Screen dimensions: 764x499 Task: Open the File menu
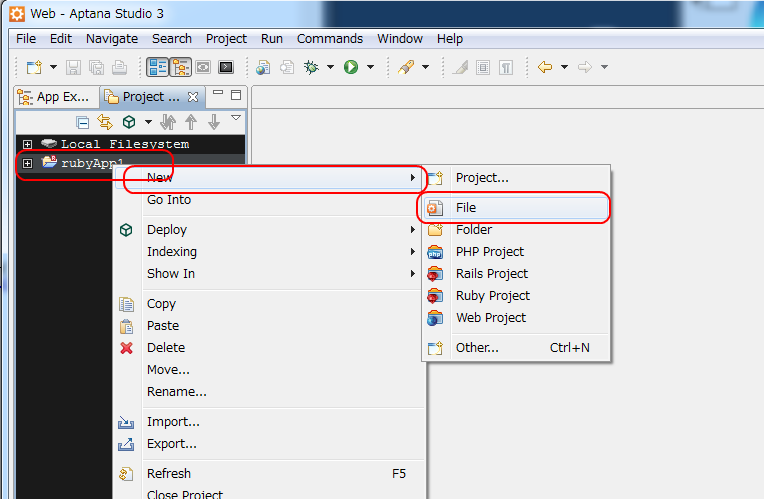click(x=26, y=38)
